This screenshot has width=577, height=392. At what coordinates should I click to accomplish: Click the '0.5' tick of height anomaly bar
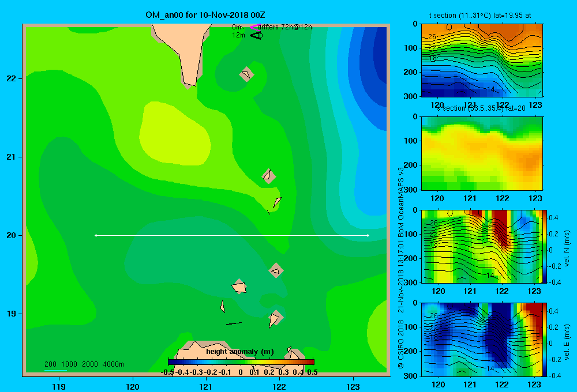pos(312,372)
